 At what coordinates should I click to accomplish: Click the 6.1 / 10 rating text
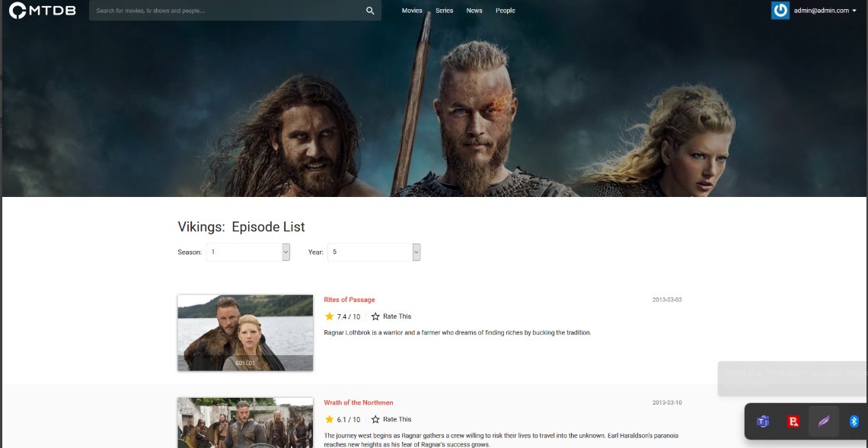pyautogui.click(x=348, y=419)
